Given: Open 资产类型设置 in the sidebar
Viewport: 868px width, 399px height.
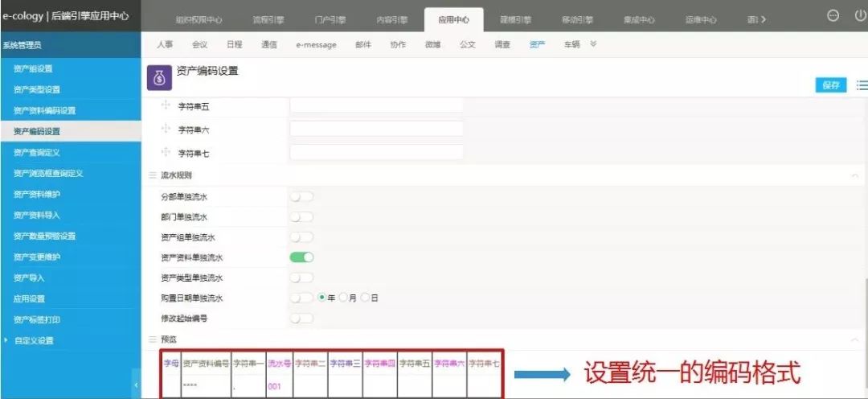Looking at the screenshot, I should (x=37, y=89).
